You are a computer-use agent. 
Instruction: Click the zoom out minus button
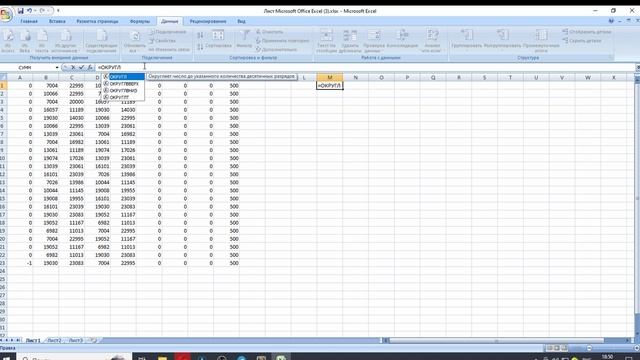pos(589,348)
